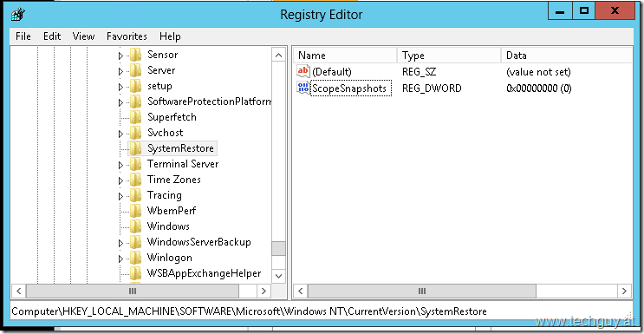Click the SoftwareProtectionPlatform folder icon

coord(135,102)
